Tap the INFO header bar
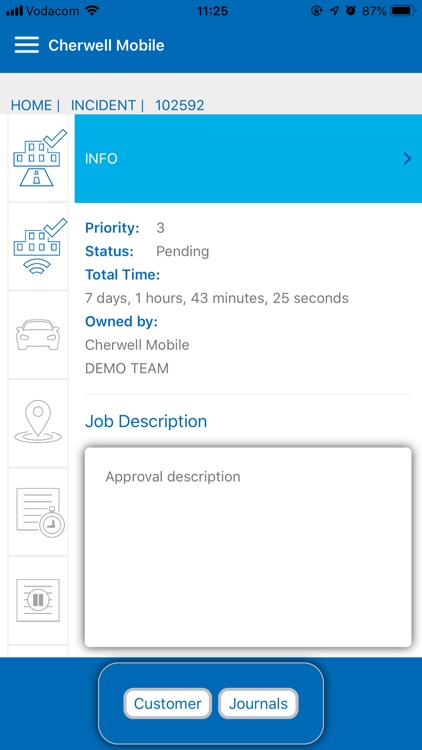422x750 pixels. point(248,158)
